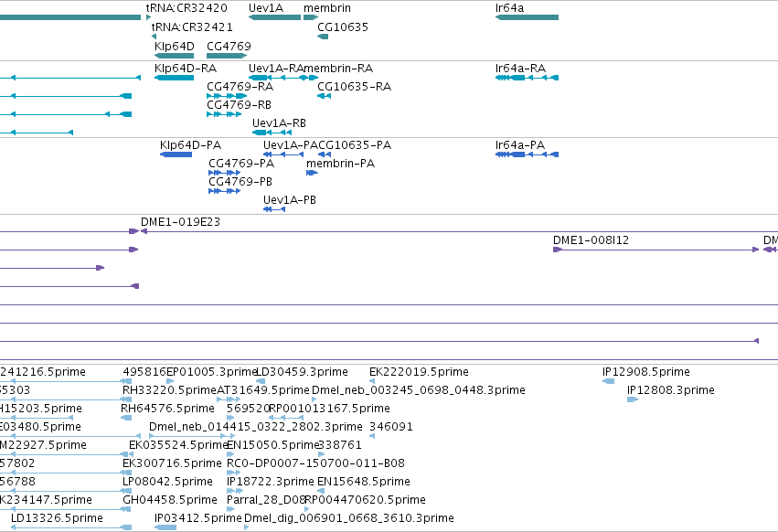Click the CG10635 gene feature
Image resolution: width=778 pixels, height=532 pixels.
point(323,37)
